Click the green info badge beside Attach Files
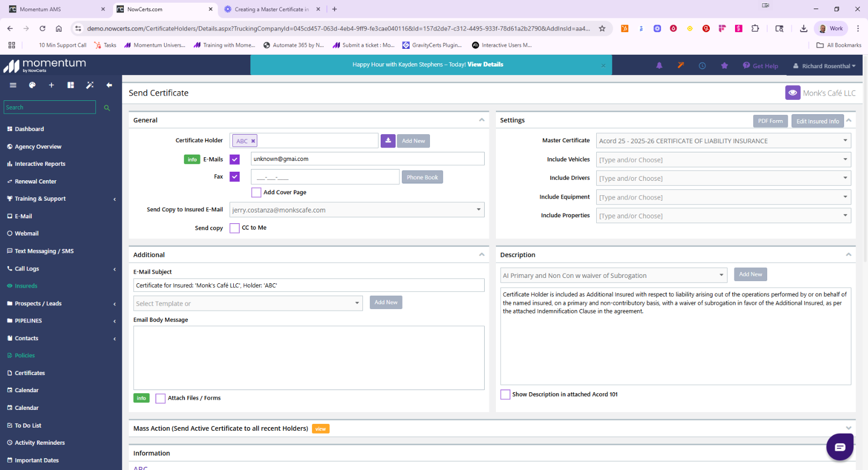The width and height of the screenshot is (868, 470). [142, 398]
